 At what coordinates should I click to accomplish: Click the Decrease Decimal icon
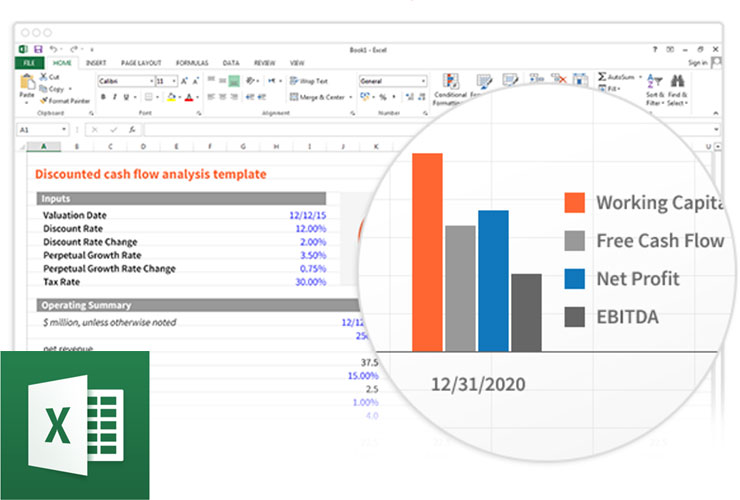tap(421, 97)
